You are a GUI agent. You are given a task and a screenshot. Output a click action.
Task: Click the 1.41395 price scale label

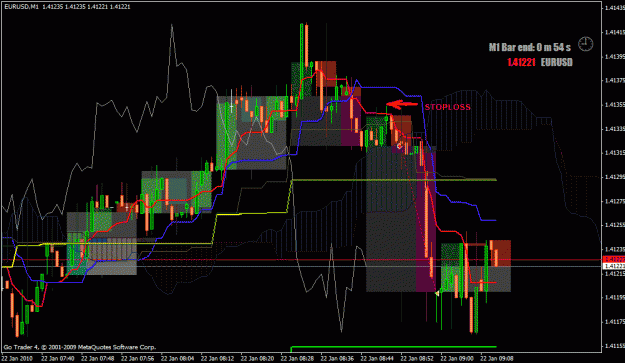coord(615,57)
